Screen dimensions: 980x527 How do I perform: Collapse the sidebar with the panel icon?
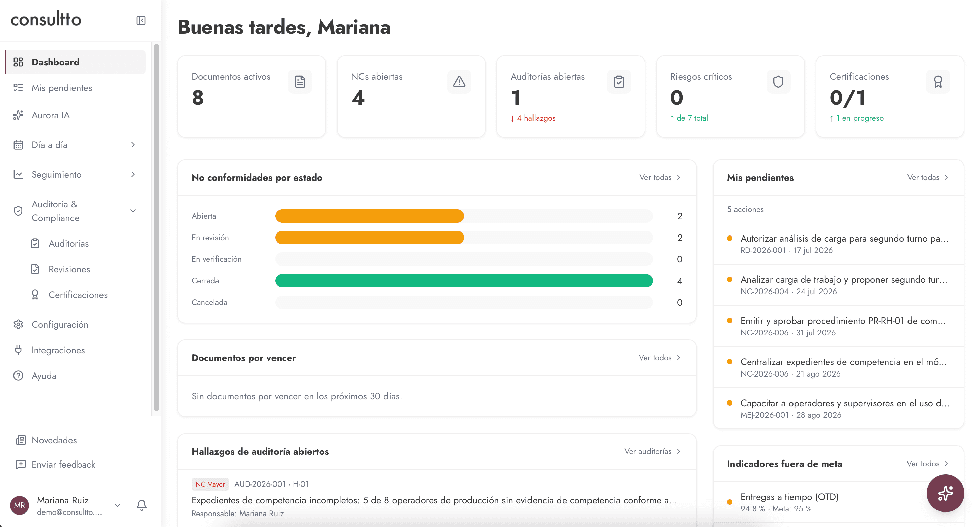(x=141, y=20)
